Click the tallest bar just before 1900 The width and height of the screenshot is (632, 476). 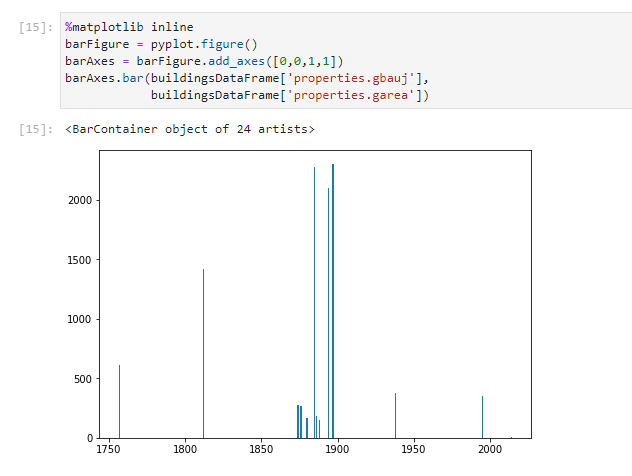pyautogui.click(x=333, y=300)
